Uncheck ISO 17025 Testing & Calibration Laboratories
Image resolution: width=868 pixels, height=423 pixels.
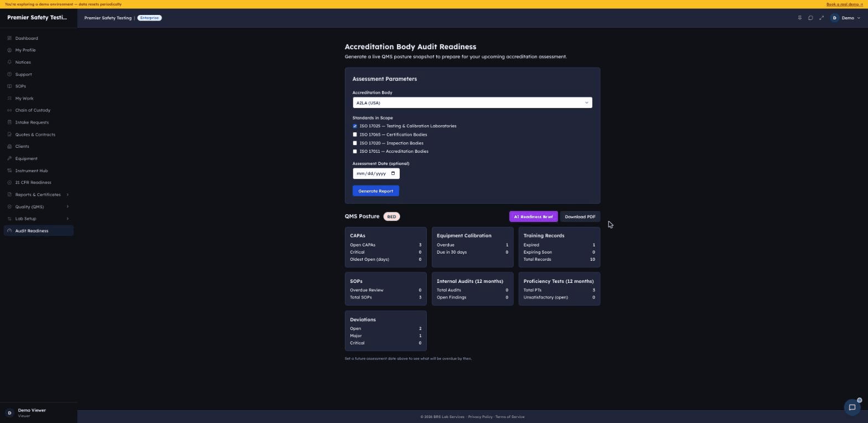[x=355, y=126]
